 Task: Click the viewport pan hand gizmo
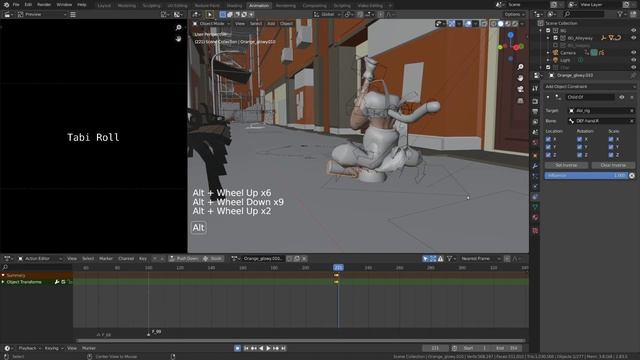(520, 78)
